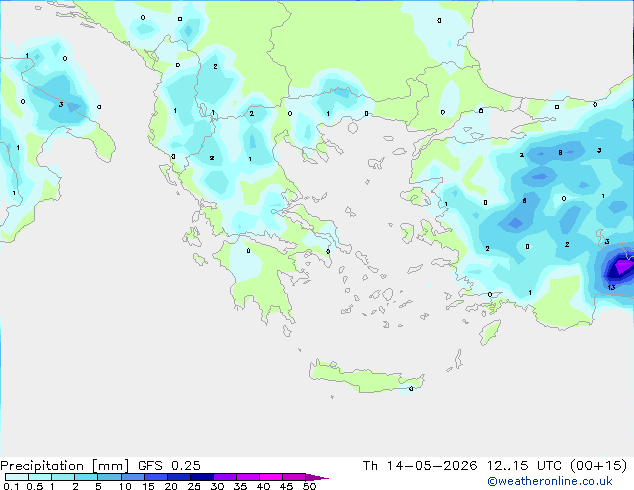Click the purple precipitation maximum on the map
This screenshot has width=634, height=490.
[x=623, y=267]
